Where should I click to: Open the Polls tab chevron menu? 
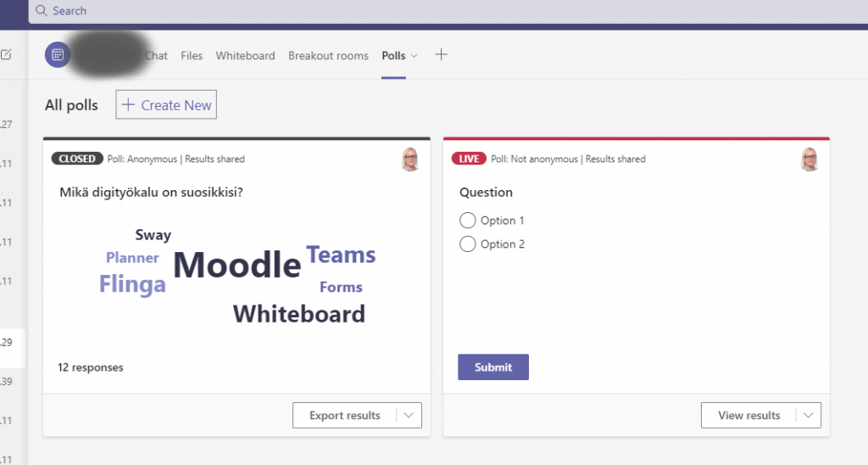(x=414, y=56)
